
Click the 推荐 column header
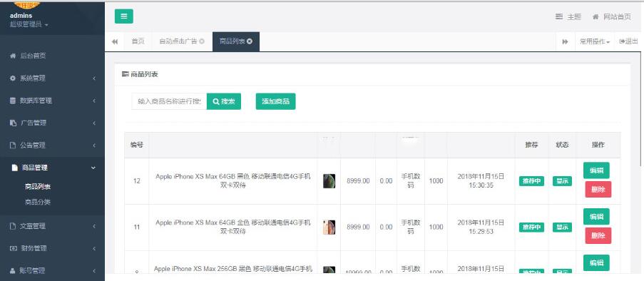click(531, 145)
